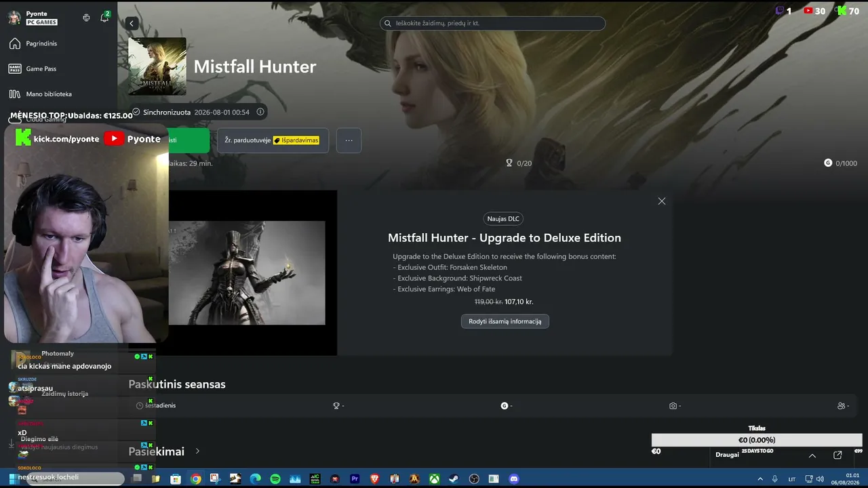Open Google Chrome from the taskbar
Viewport: 868px width, 488px height.
coord(196,479)
